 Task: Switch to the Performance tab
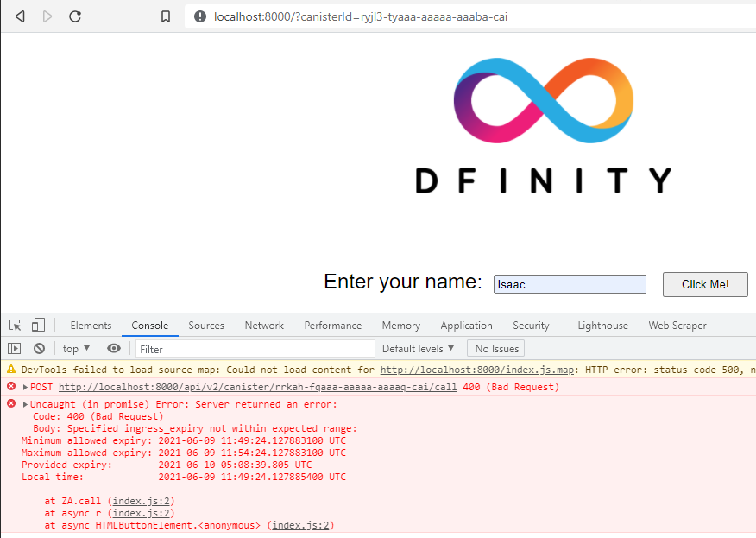coord(332,326)
